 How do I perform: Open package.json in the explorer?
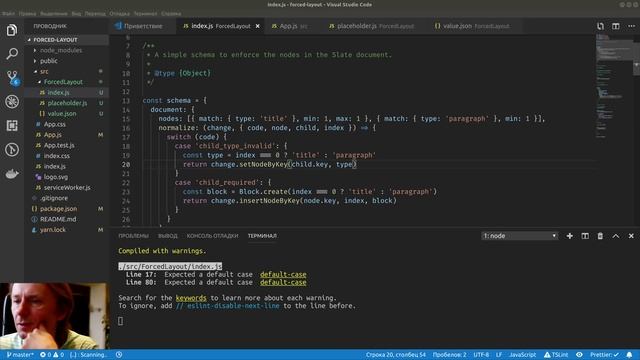58,209
